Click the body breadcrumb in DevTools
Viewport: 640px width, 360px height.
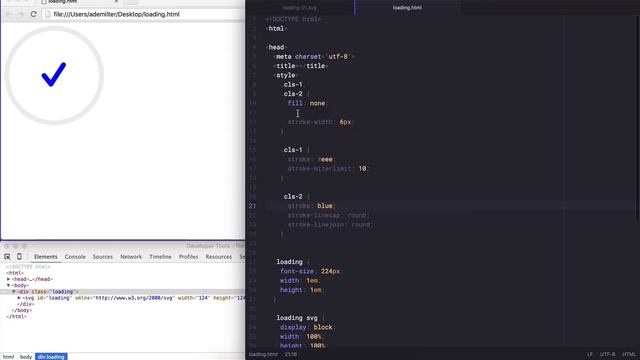pyautogui.click(x=26, y=357)
